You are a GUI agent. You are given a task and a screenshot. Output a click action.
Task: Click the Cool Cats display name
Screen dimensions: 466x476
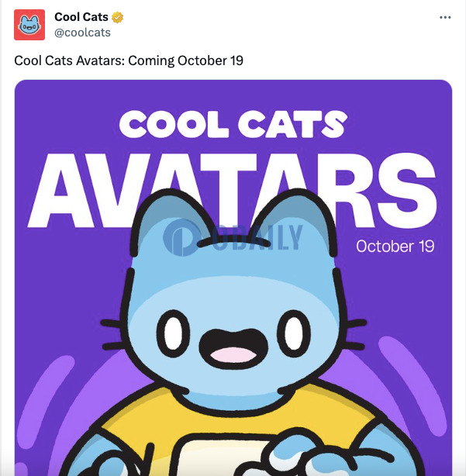[81, 17]
